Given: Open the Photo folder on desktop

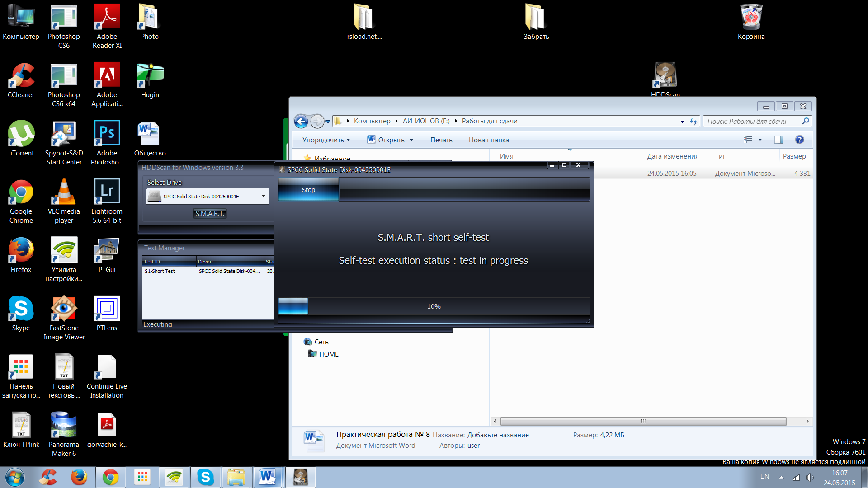Looking at the screenshot, I should click(x=150, y=22).
